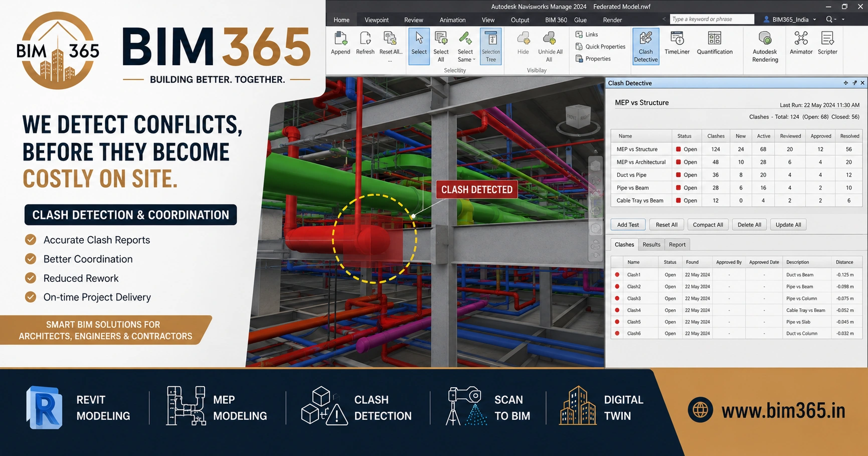
Task: Expand the Select Same dropdown arrow
Action: pos(474,59)
